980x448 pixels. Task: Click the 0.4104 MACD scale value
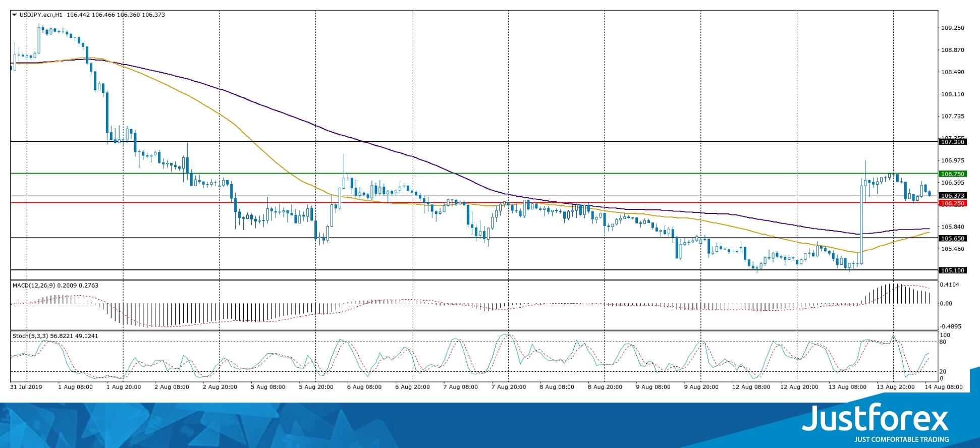point(951,285)
